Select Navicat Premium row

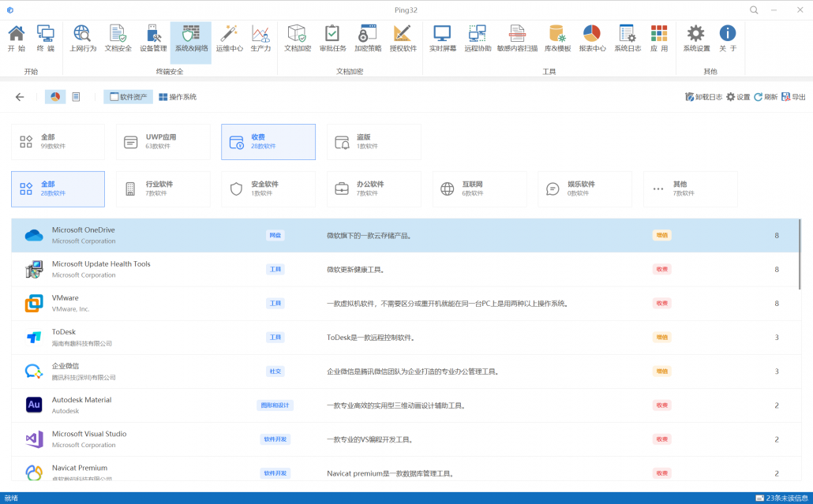405,469
